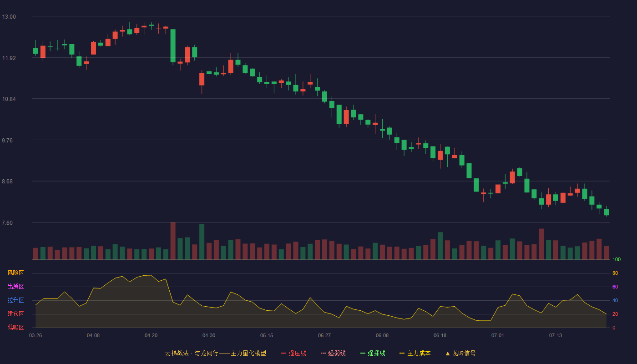Click the 06-18 date axis marker

coord(440,335)
